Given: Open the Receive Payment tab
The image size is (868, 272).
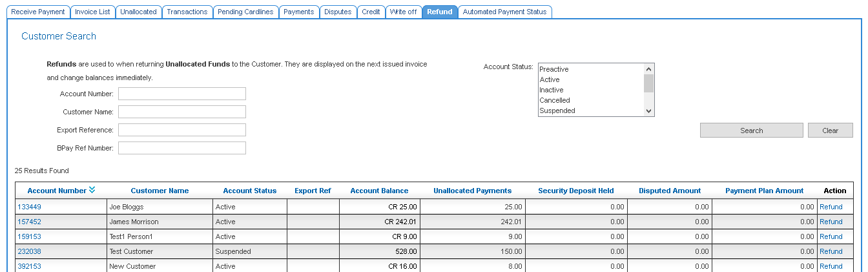Looking at the screenshot, I should coord(38,12).
